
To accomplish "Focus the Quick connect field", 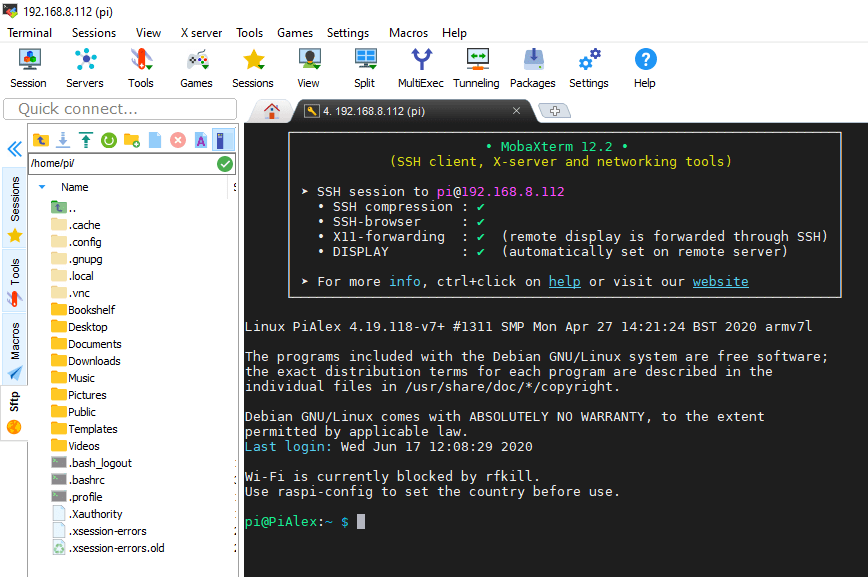I will click(x=120, y=109).
